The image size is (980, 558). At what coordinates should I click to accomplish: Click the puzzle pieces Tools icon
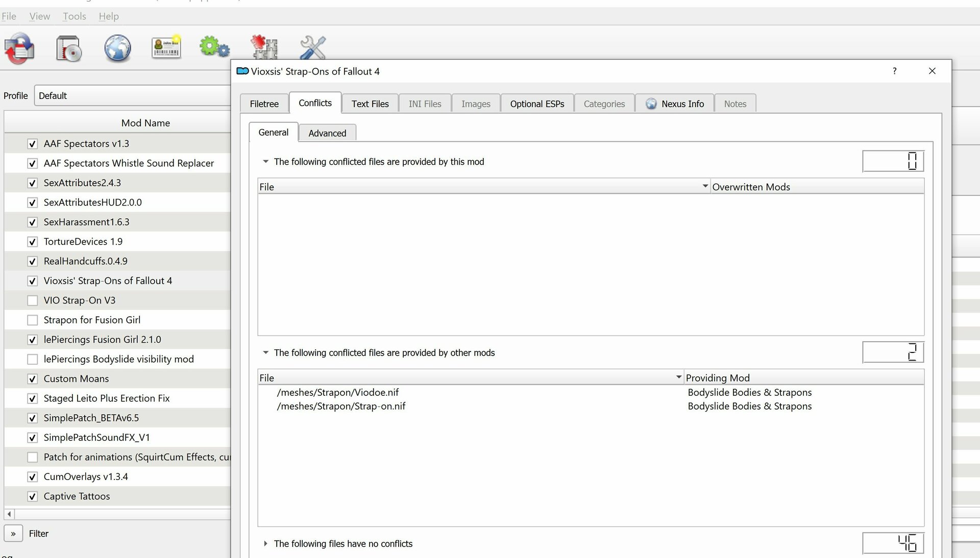tap(264, 47)
